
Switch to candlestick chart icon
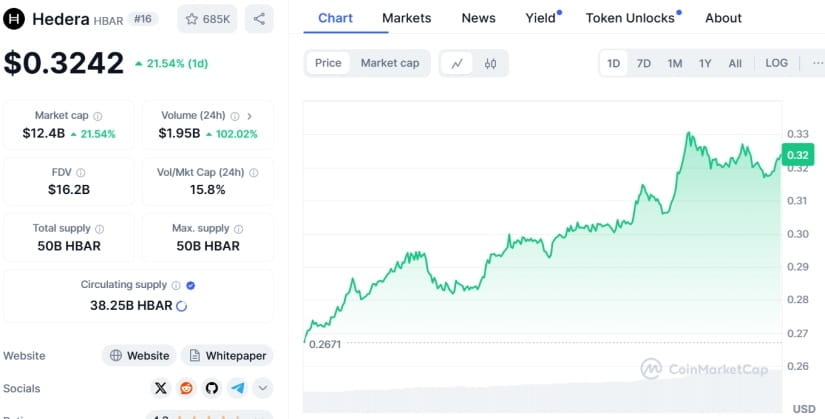pos(490,64)
